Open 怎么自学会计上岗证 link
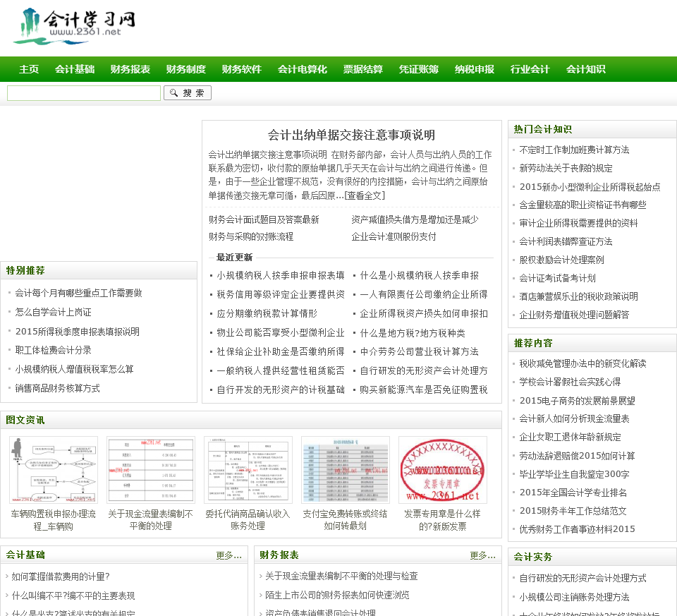Screen dimensions: 677x616 click(53, 312)
